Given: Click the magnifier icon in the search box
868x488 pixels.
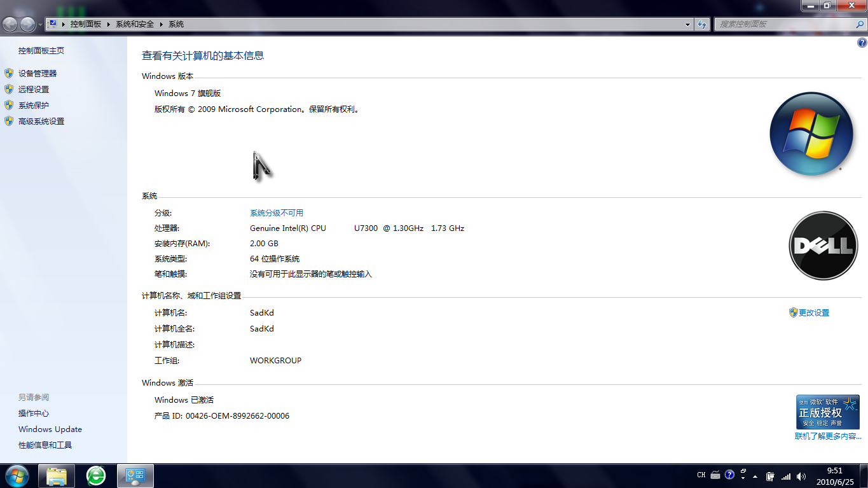Looking at the screenshot, I should [x=860, y=24].
